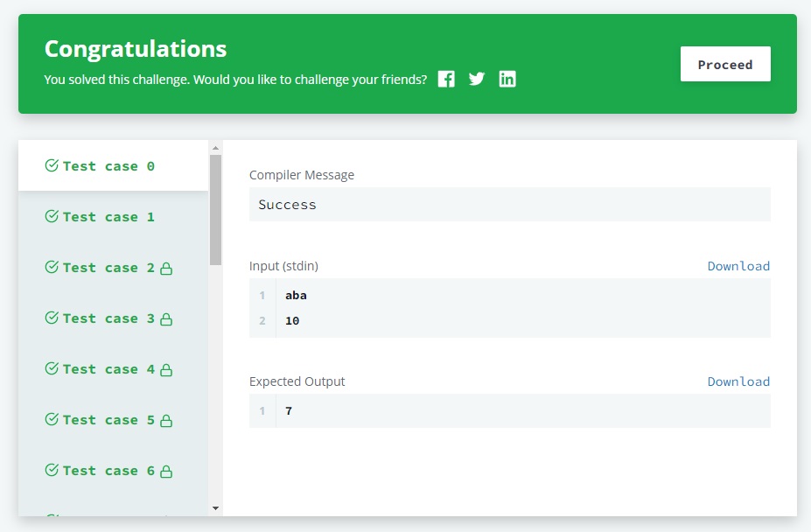
Task: Click the Proceed button
Action: (724, 64)
